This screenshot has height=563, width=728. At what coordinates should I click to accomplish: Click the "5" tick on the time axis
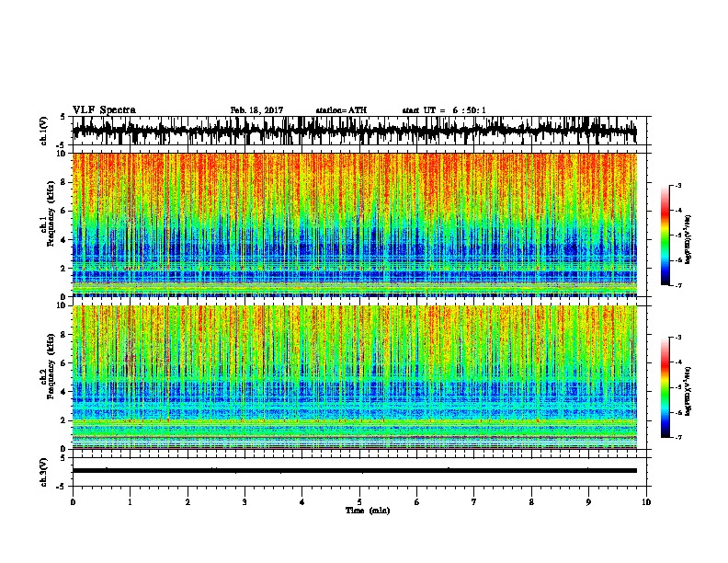tap(359, 502)
